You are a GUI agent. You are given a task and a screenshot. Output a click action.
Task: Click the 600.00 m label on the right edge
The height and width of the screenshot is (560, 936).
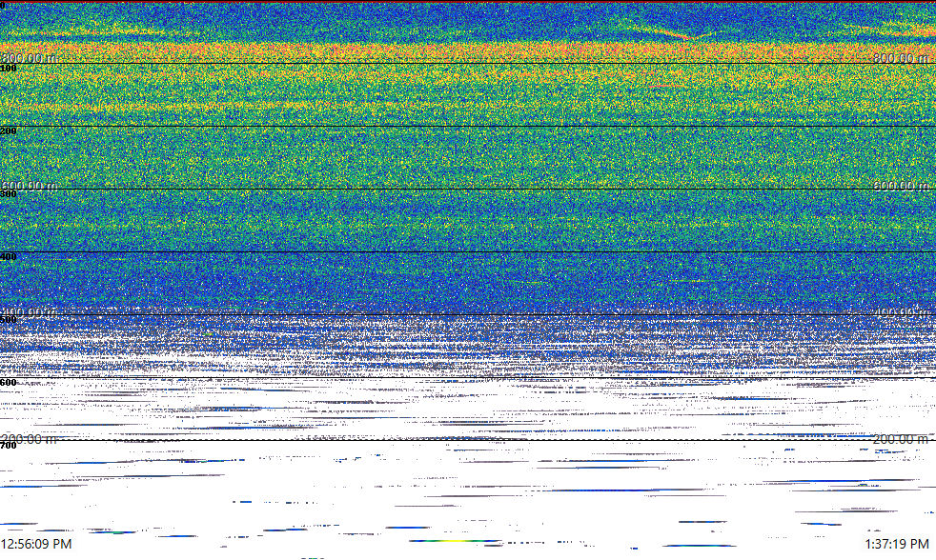(x=901, y=186)
